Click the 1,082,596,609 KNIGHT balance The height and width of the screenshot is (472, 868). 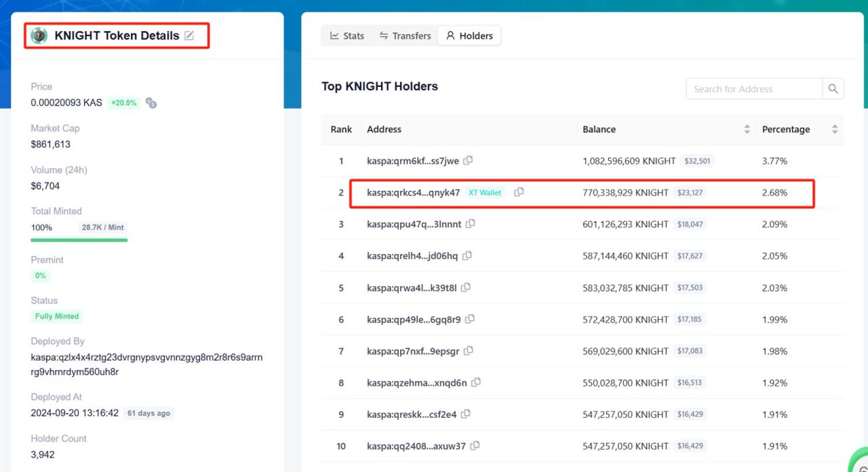coord(629,161)
